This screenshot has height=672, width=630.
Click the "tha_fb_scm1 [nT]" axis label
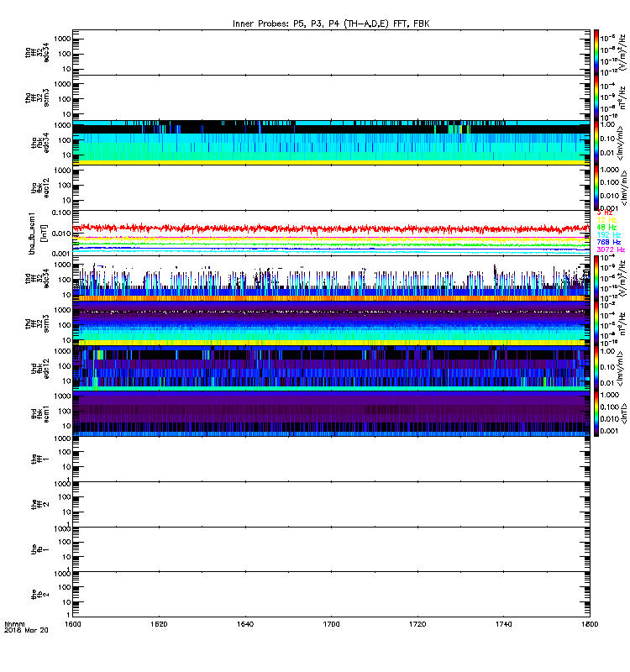37,234
